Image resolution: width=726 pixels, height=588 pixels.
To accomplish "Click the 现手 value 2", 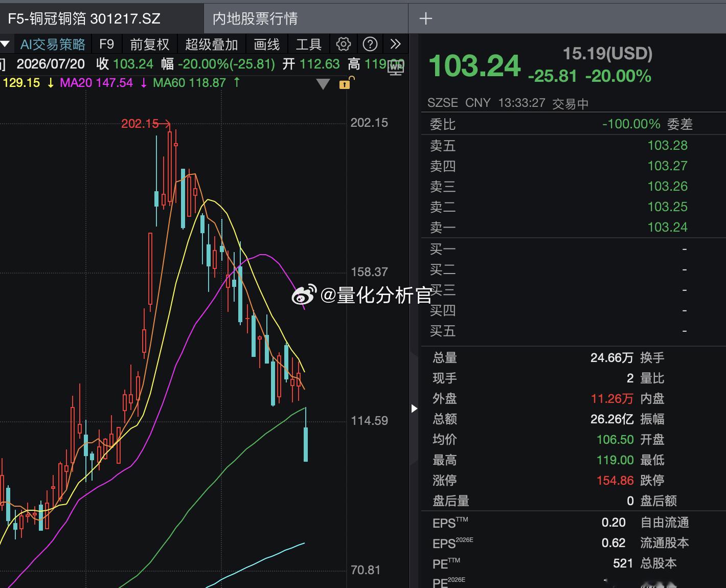I will [630, 378].
